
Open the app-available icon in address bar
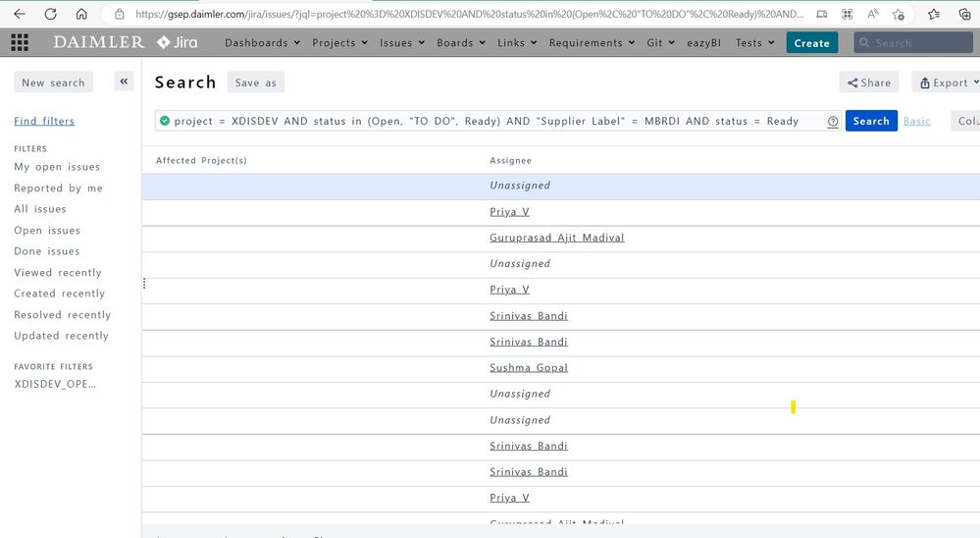click(822, 14)
